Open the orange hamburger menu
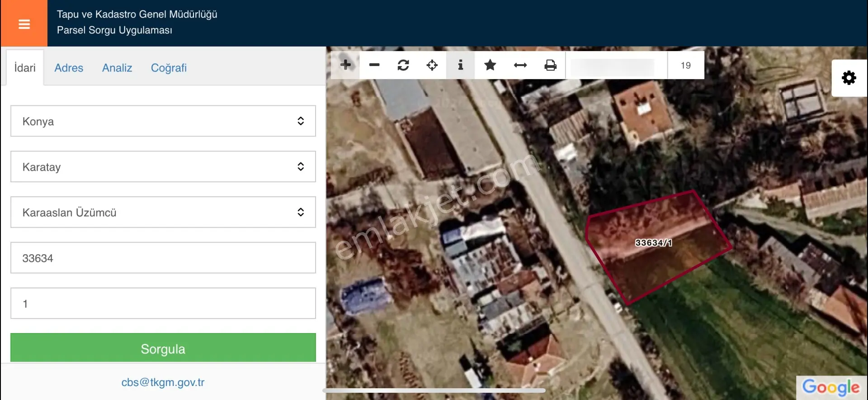Image resolution: width=868 pixels, height=400 pixels. (x=24, y=24)
